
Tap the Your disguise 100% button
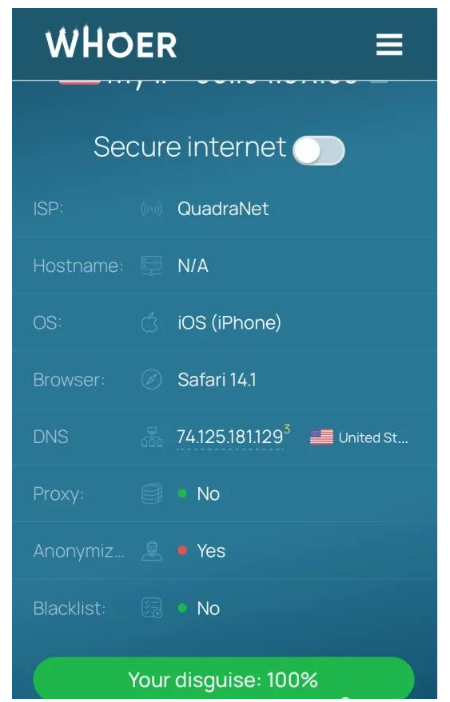[x=223, y=679]
